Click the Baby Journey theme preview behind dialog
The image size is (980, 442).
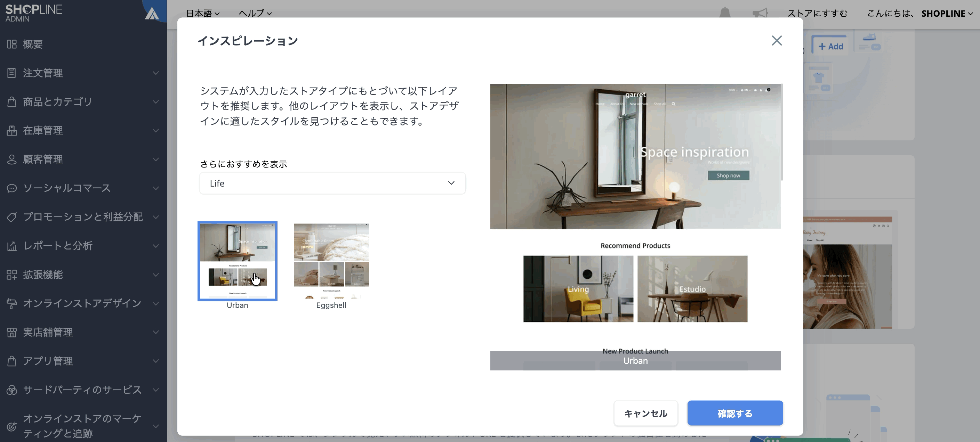(848, 272)
